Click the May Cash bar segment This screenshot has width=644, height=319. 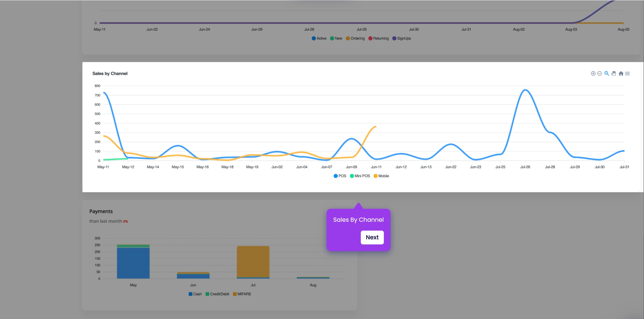tap(133, 263)
